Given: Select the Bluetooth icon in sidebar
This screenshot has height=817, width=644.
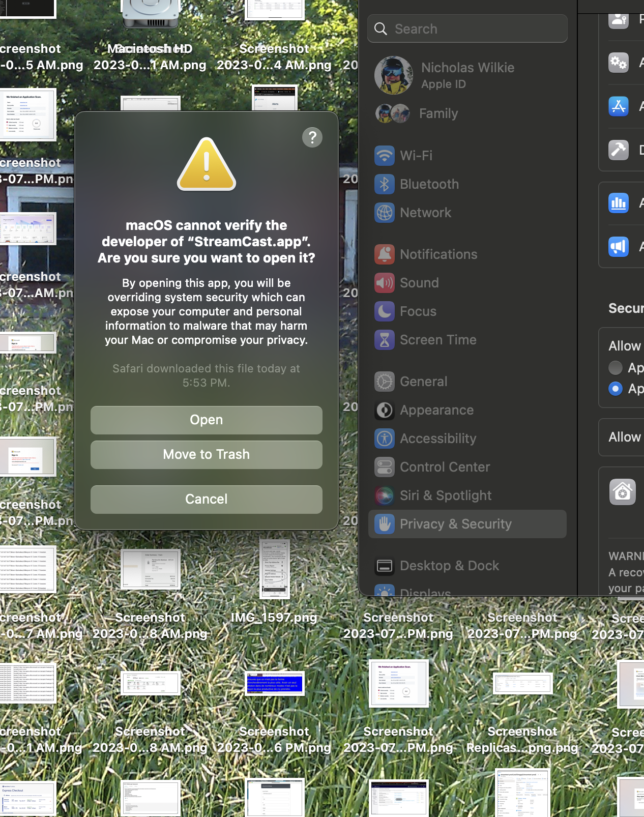Looking at the screenshot, I should coord(385,184).
